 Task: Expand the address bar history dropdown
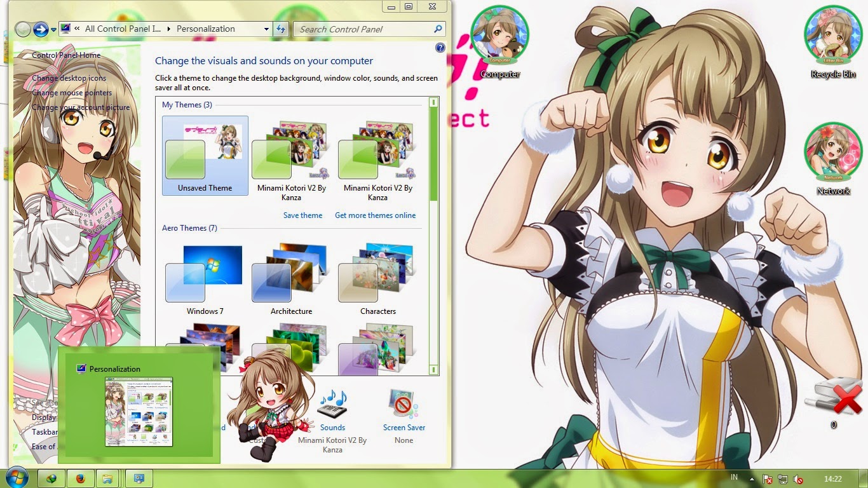click(267, 29)
